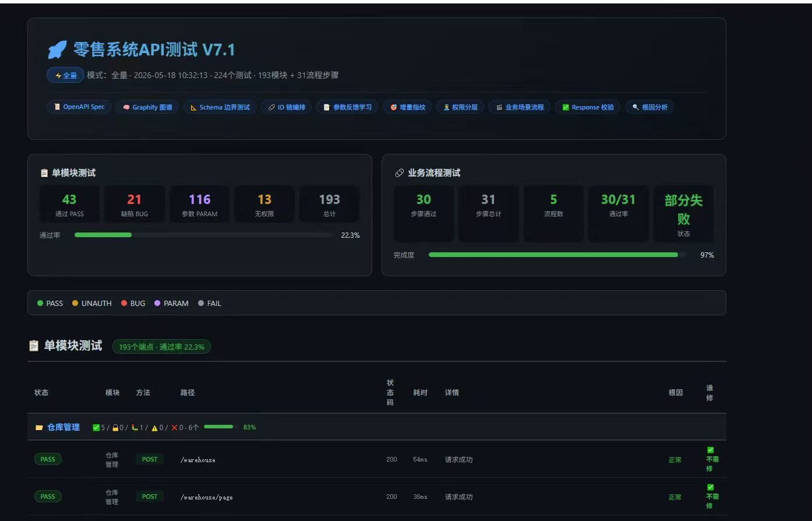Click the 路径 column header
812x521 pixels.
tap(188, 393)
